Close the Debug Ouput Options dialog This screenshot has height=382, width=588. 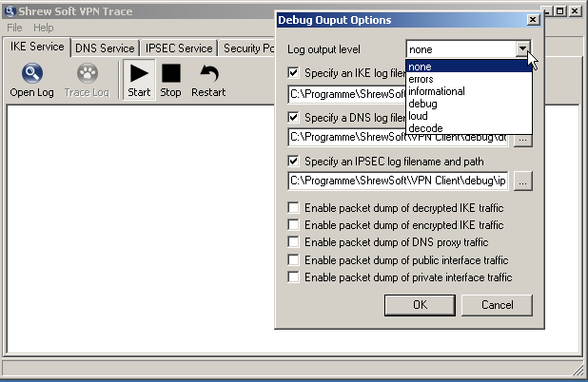(x=533, y=20)
